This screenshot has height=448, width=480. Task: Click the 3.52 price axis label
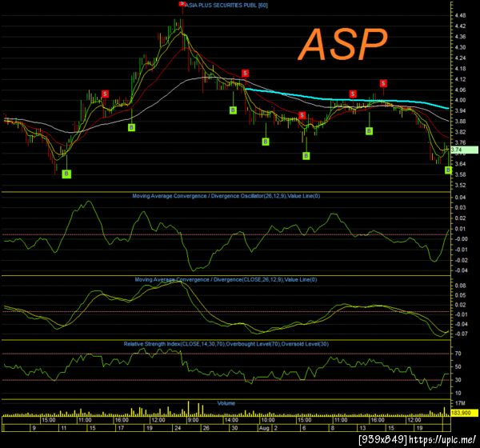pos(460,185)
